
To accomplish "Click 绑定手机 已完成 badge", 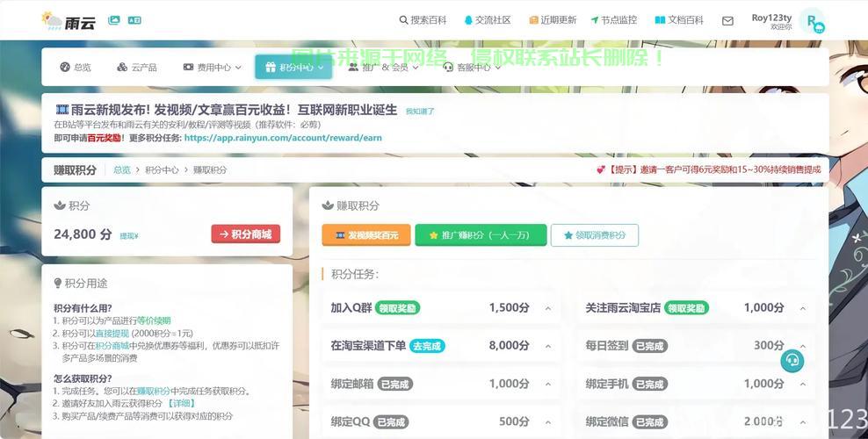I will tap(650, 385).
